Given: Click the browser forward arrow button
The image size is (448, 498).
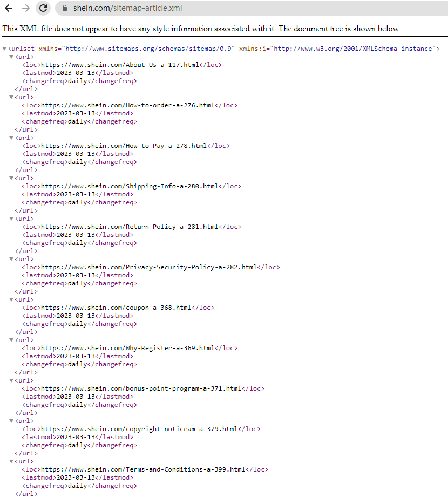Looking at the screenshot, I should pos(25,8).
